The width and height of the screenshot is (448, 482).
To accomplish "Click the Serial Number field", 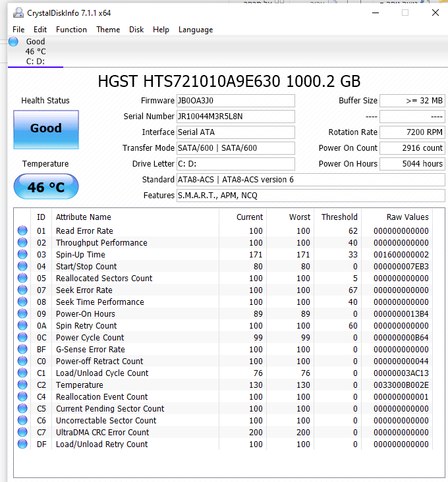I will 235,117.
